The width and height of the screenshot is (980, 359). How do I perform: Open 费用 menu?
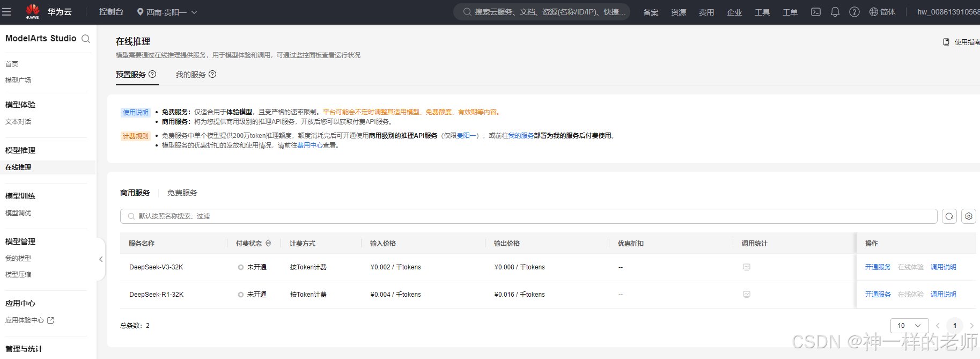click(x=706, y=12)
